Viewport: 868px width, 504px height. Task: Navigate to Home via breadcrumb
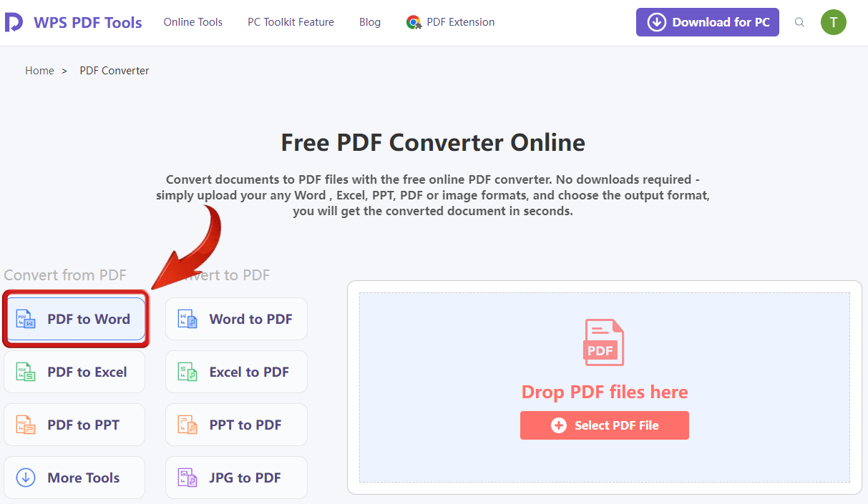(39, 70)
